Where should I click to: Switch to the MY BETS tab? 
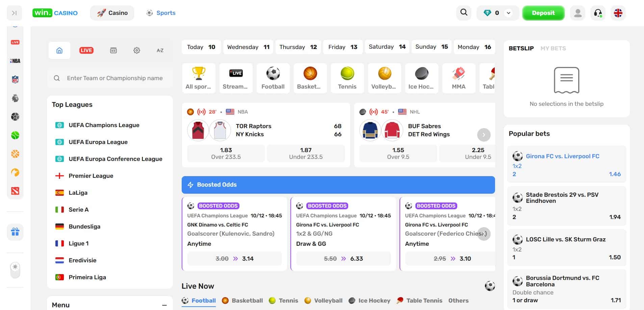pos(553,48)
